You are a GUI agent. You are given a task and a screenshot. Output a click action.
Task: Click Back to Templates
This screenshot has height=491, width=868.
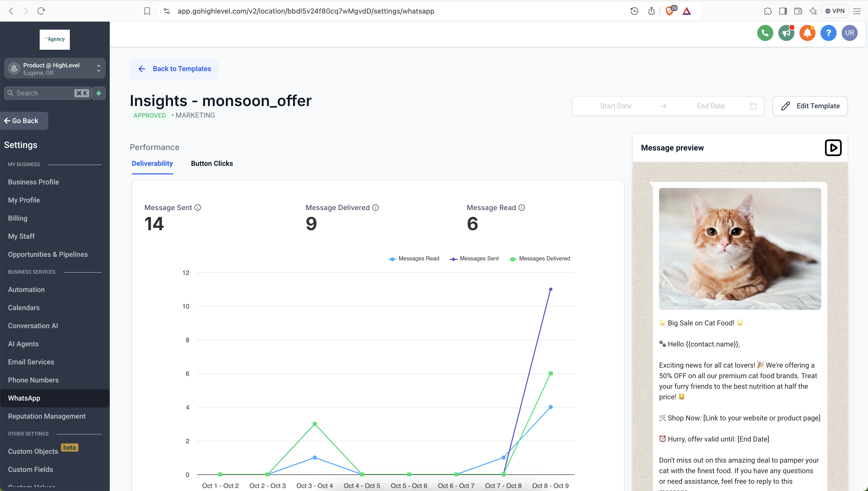click(174, 69)
